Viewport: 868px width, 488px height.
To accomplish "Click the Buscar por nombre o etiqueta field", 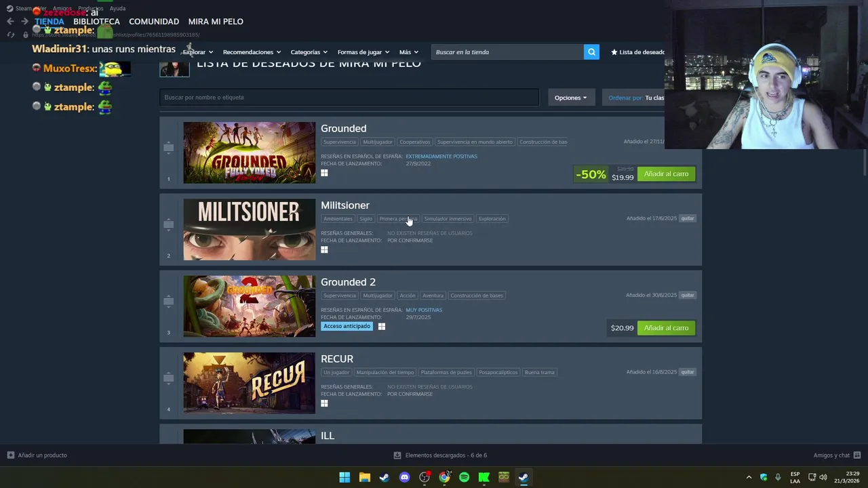I will [349, 98].
